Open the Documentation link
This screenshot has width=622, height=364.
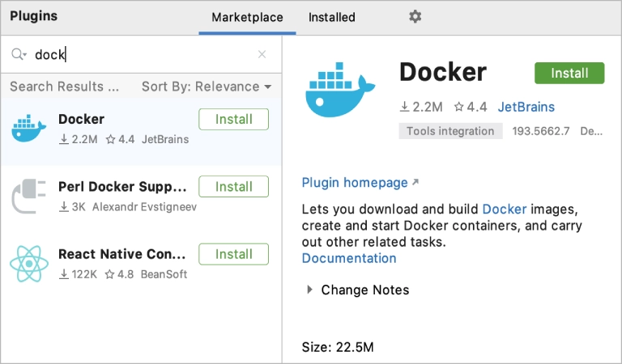(349, 258)
